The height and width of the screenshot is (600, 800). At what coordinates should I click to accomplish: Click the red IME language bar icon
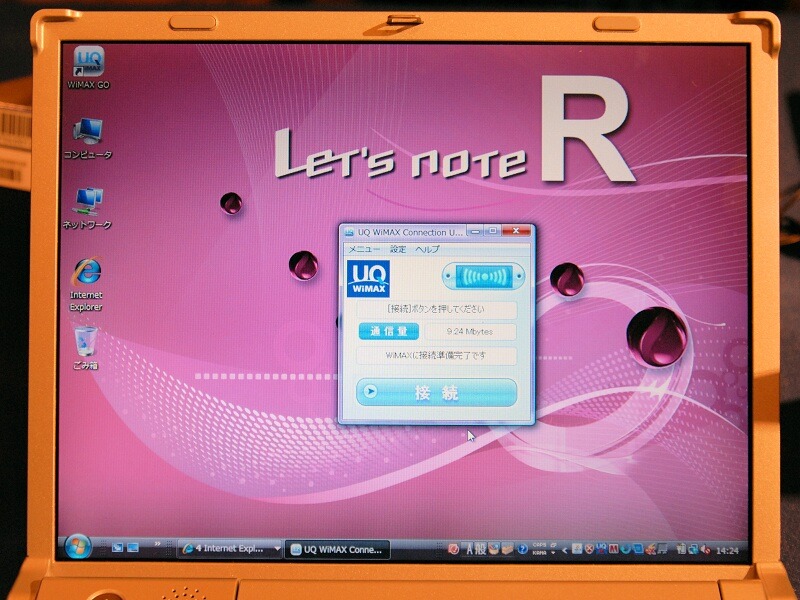(x=453, y=549)
